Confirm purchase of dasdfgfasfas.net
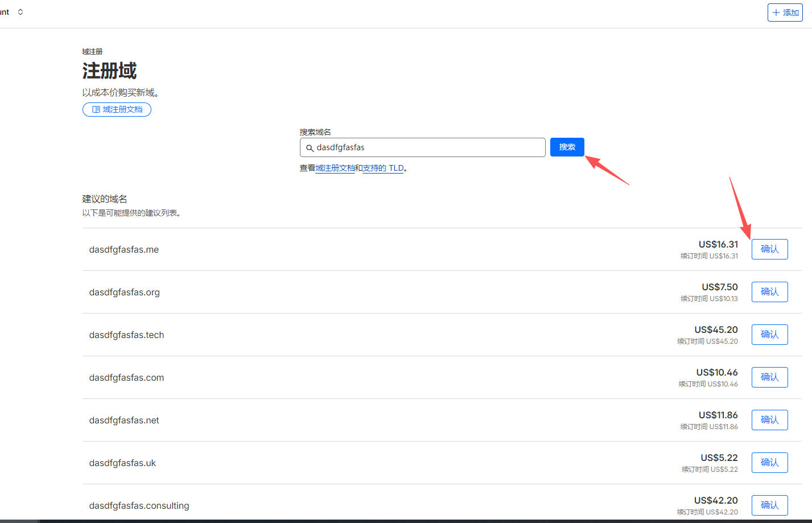812x523 pixels. (x=769, y=420)
